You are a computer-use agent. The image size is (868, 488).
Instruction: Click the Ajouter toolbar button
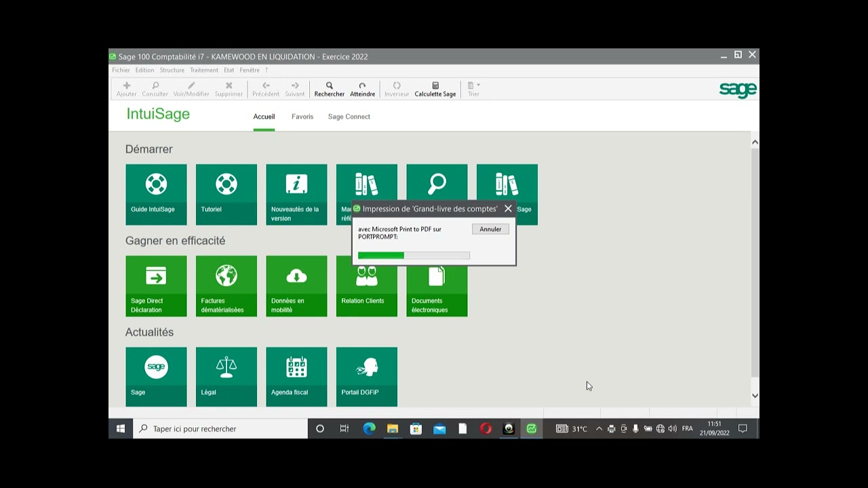(x=126, y=89)
